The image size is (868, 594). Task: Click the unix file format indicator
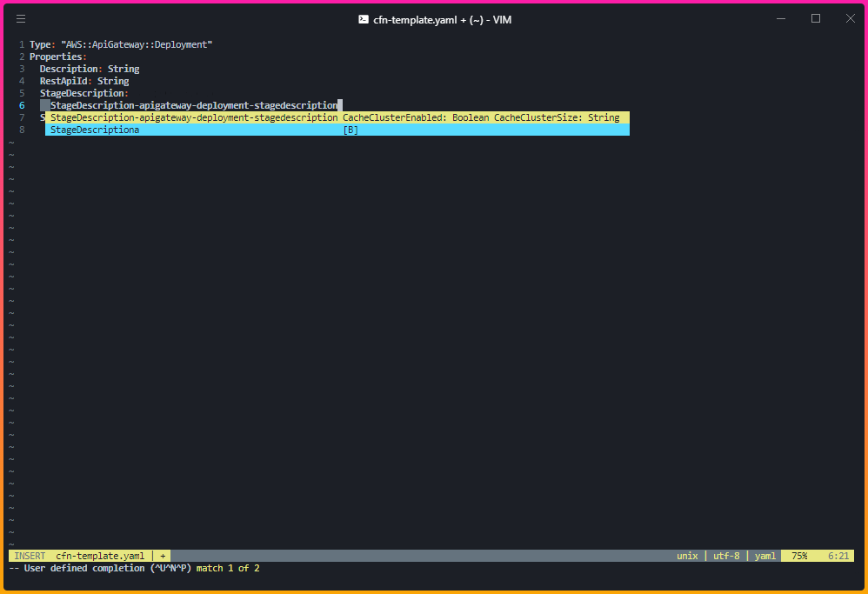tap(687, 556)
